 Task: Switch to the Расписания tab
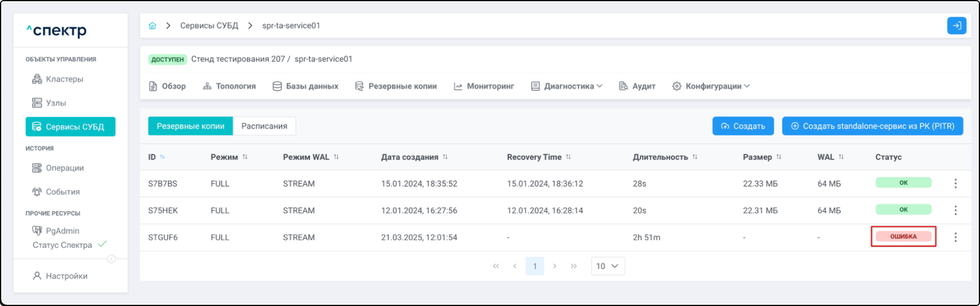tap(264, 126)
